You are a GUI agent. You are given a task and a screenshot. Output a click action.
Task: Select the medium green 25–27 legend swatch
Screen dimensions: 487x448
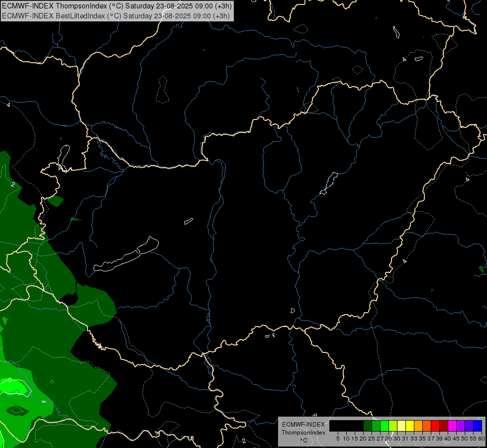[376, 426]
